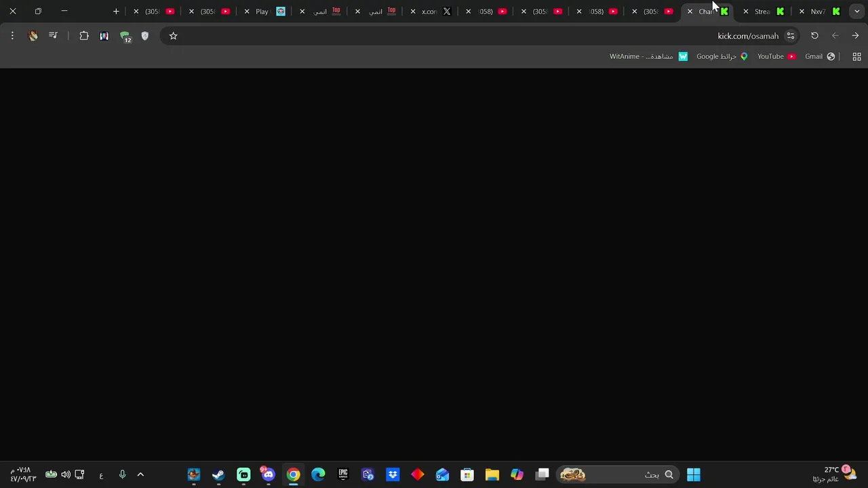Open Dropbox from the taskbar
This screenshot has width=868, height=488.
point(393,474)
